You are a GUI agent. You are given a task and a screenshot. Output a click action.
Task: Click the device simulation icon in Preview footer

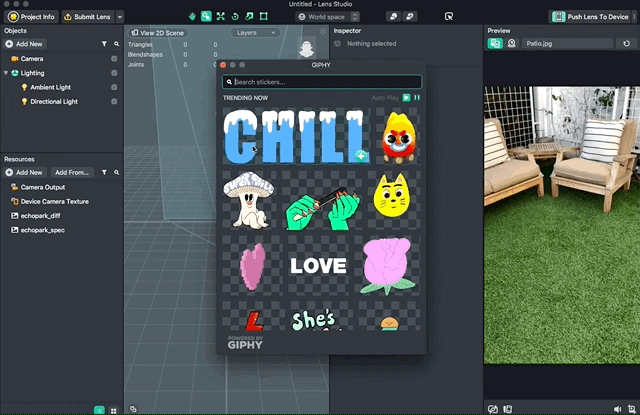[x=508, y=409]
